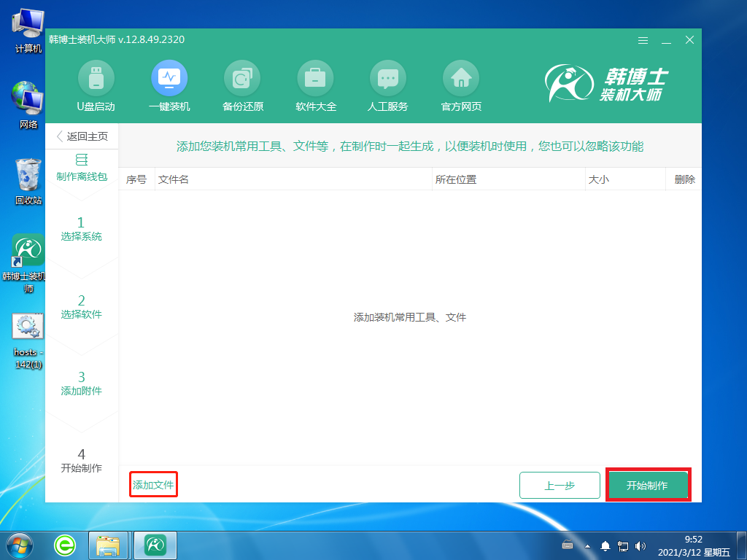Click the volume speaker tray icon
747x560 pixels.
coord(640,545)
